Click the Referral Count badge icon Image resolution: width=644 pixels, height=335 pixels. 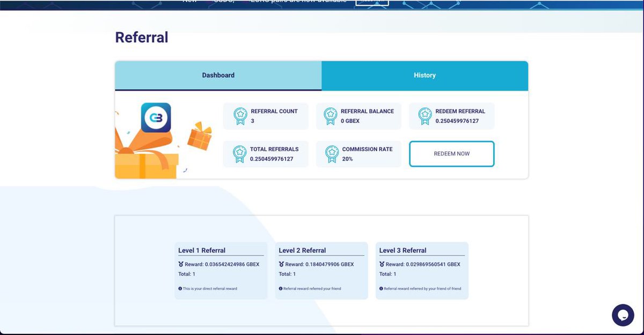click(x=240, y=116)
